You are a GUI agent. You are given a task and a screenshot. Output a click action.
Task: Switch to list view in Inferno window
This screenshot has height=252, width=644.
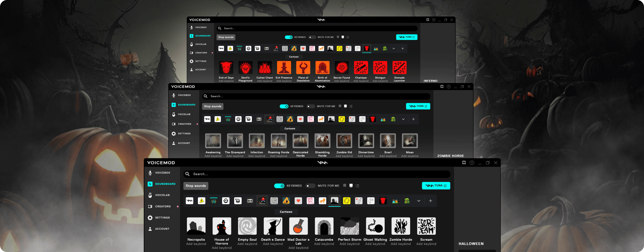(x=347, y=37)
